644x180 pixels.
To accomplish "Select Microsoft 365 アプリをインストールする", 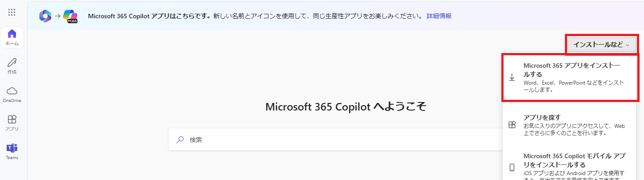I will [x=570, y=78].
